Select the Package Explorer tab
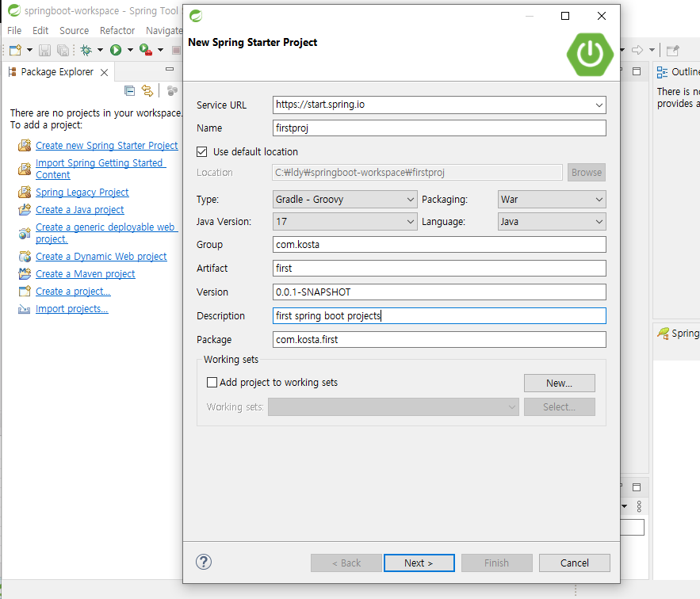The image size is (700, 599). click(57, 72)
